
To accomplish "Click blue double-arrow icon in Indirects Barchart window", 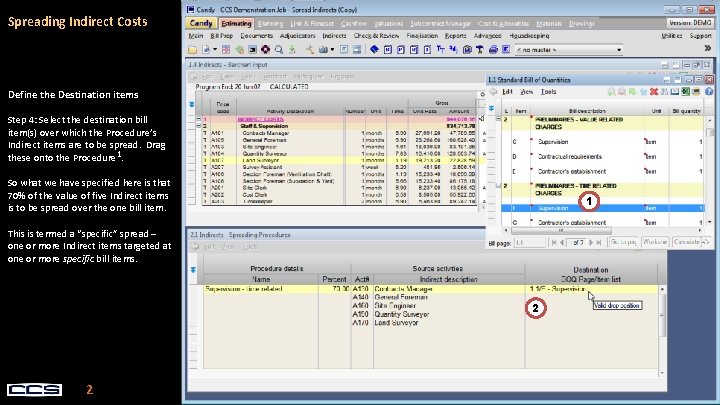I will pyautogui.click(x=191, y=105).
